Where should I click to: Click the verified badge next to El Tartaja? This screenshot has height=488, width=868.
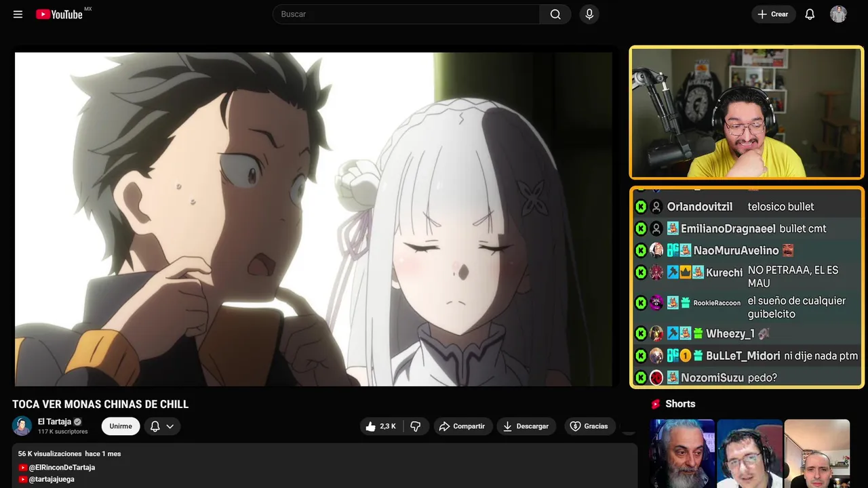(x=77, y=422)
